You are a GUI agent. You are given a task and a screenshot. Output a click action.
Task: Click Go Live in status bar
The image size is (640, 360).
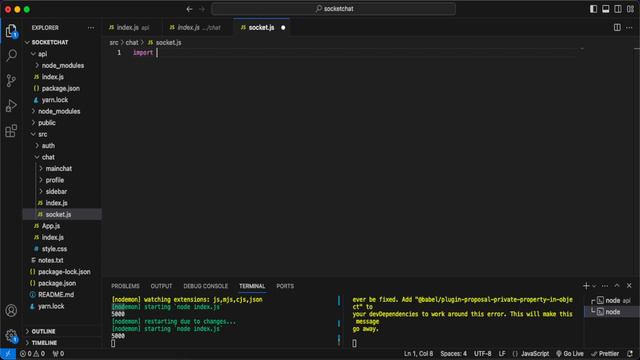click(x=570, y=354)
